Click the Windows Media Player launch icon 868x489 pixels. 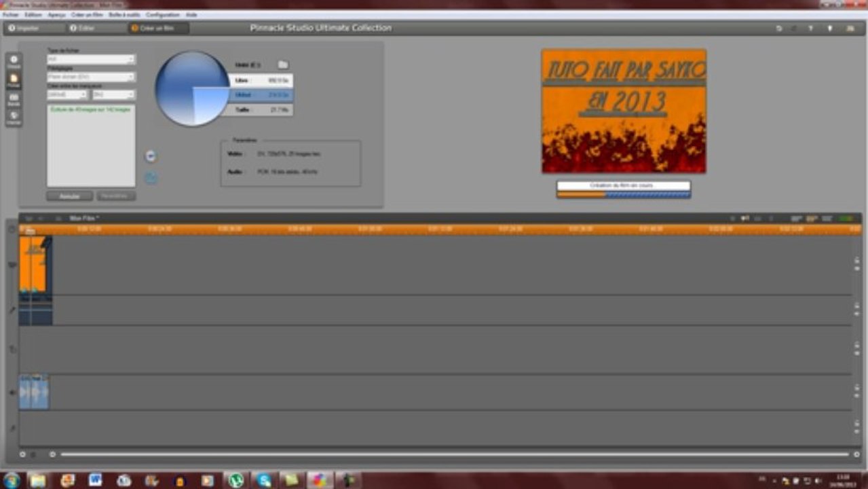[x=151, y=156]
